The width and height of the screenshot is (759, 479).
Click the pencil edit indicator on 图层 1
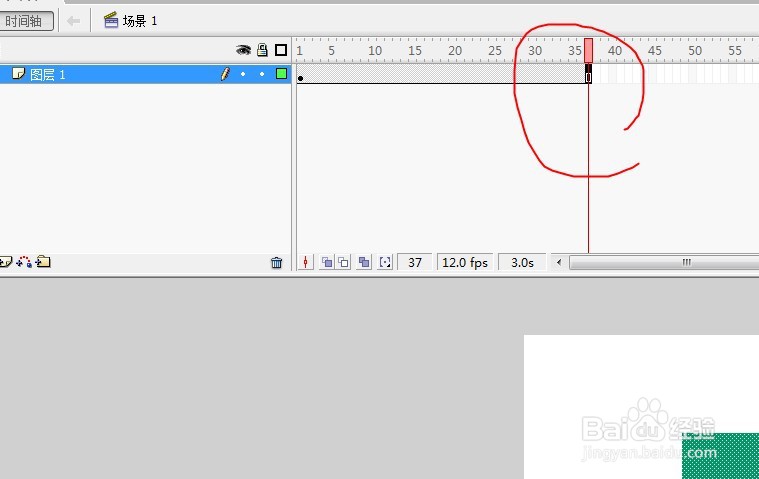(225, 74)
